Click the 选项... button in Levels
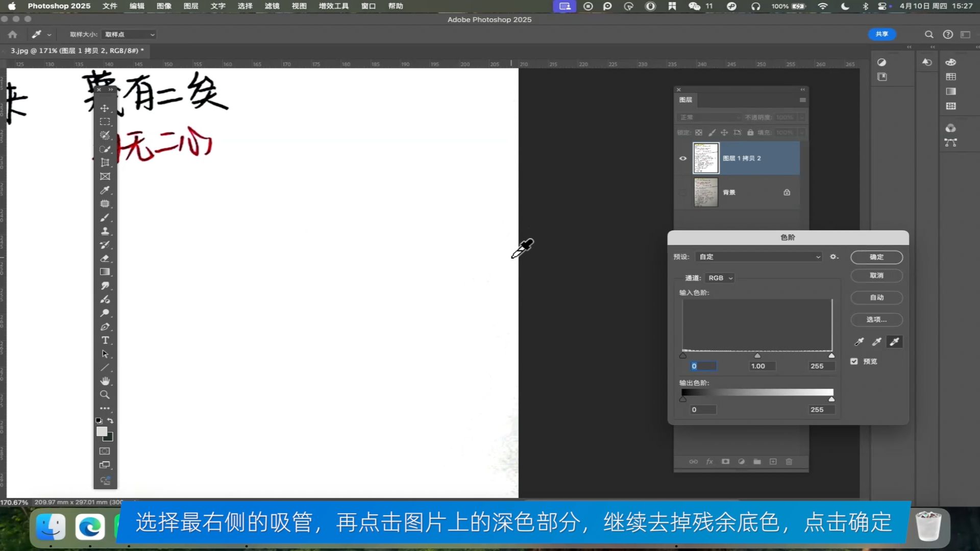Viewport: 980px width, 551px height. point(876,319)
